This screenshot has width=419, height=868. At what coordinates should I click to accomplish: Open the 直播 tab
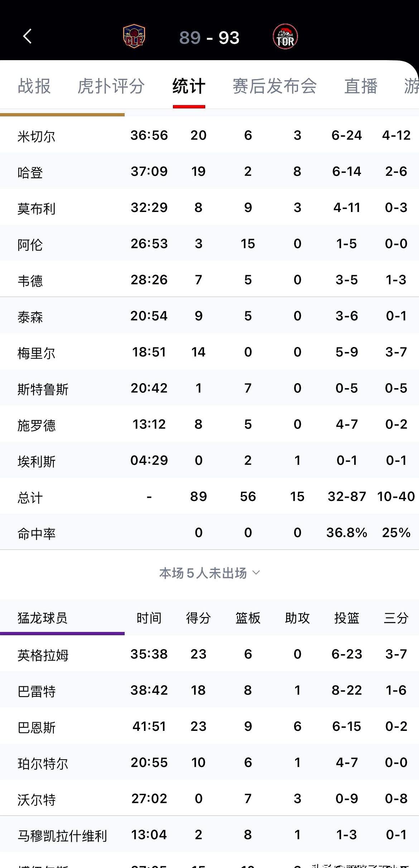click(x=360, y=86)
